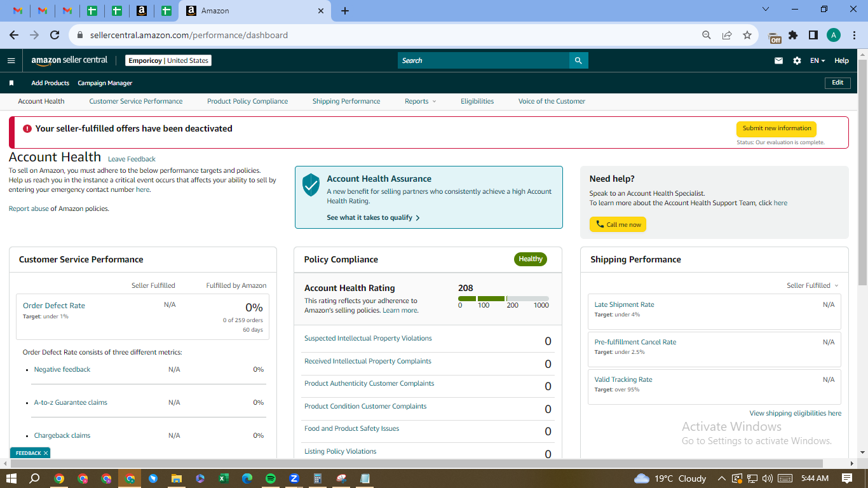Open the Shipping Performance tab

346,102
